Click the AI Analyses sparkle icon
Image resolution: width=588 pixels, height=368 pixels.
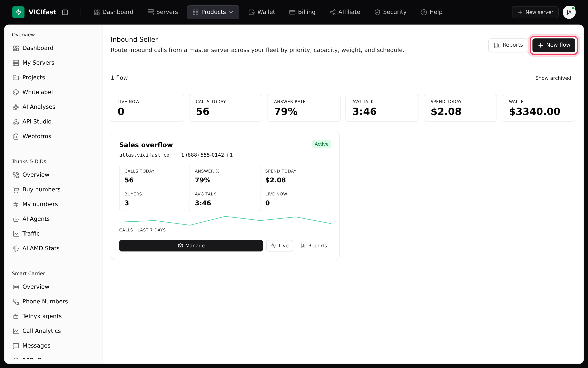pyautogui.click(x=16, y=107)
